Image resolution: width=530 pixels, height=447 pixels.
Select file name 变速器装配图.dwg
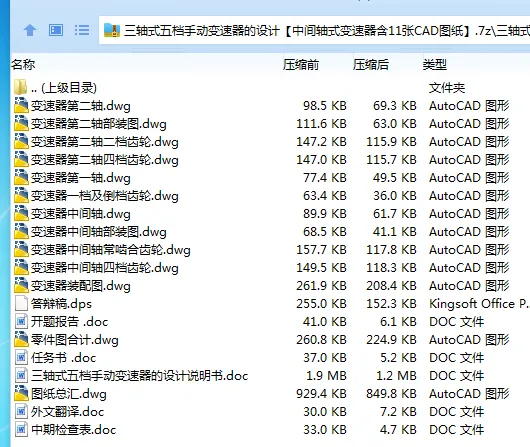80,286
